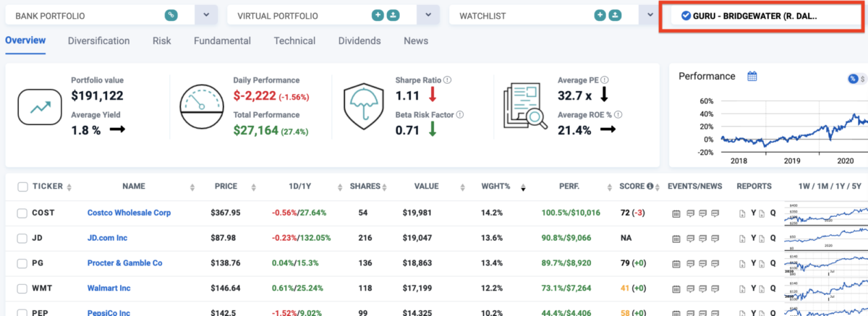Open events calendar icon for PG row

tap(676, 264)
